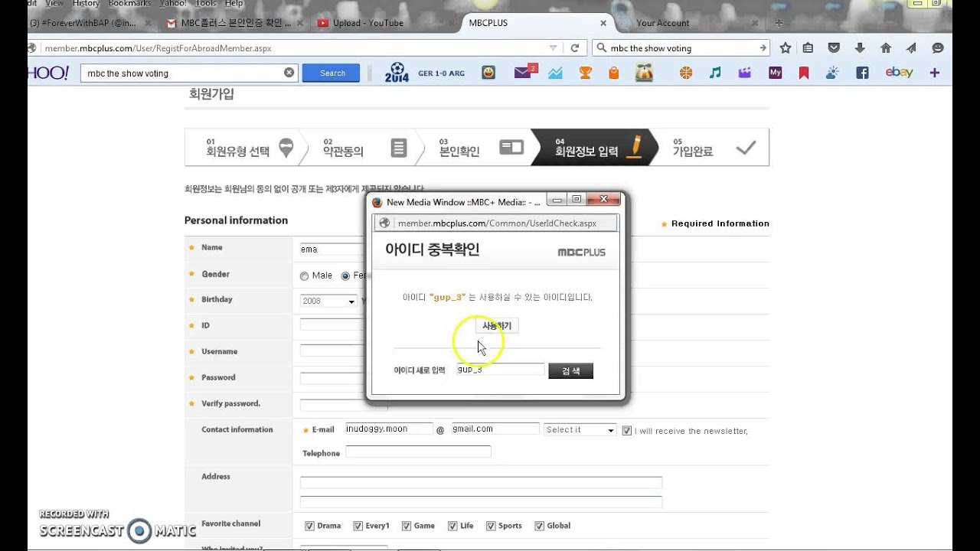Open the Bookmarks menu

click(129, 4)
